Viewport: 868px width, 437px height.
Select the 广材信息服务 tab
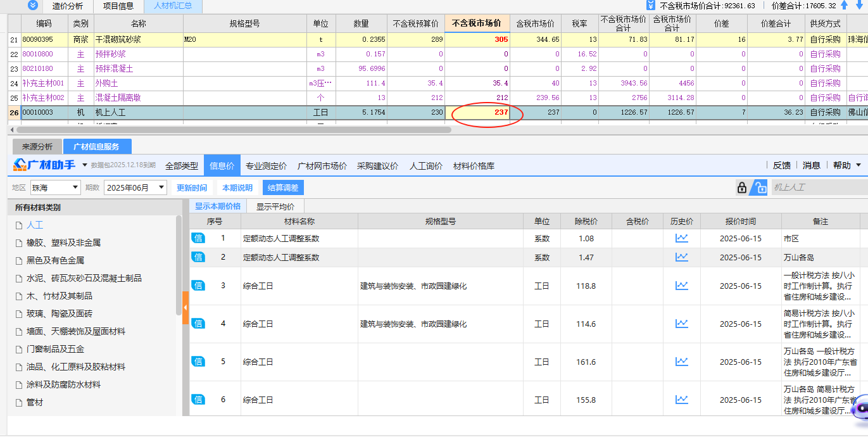(97, 146)
